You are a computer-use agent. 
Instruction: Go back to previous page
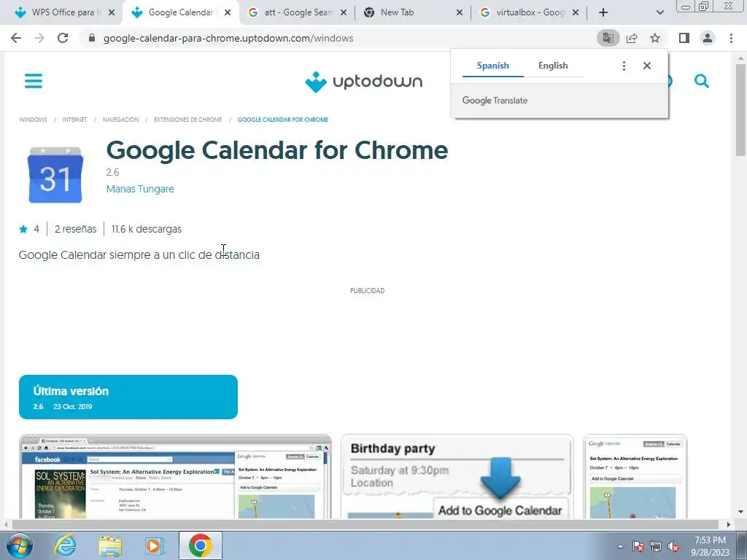[x=16, y=38]
